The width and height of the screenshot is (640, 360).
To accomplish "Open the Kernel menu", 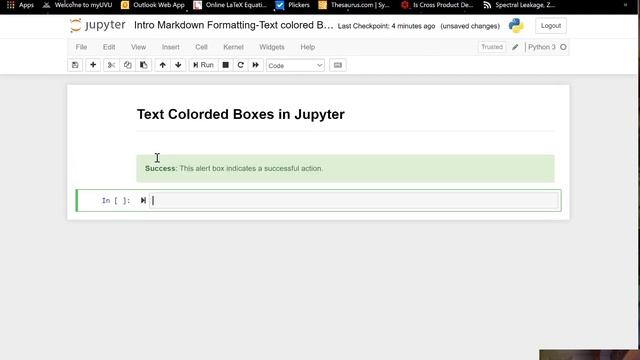I will 233,47.
